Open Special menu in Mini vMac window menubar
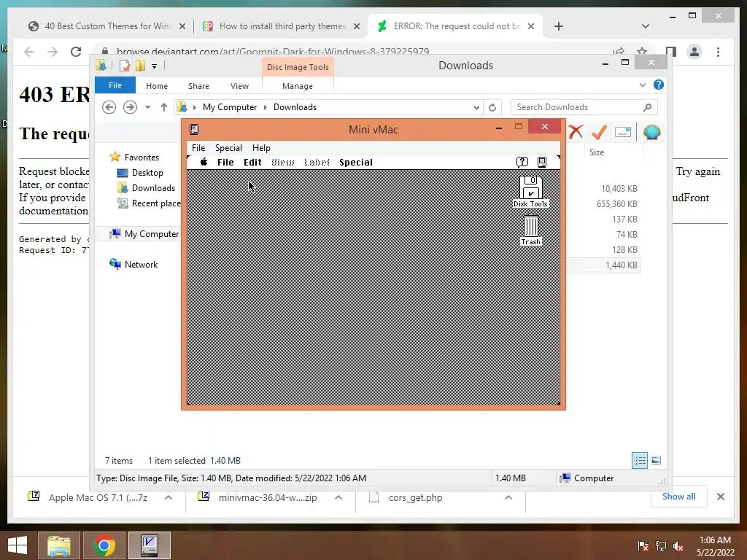 [x=228, y=147]
